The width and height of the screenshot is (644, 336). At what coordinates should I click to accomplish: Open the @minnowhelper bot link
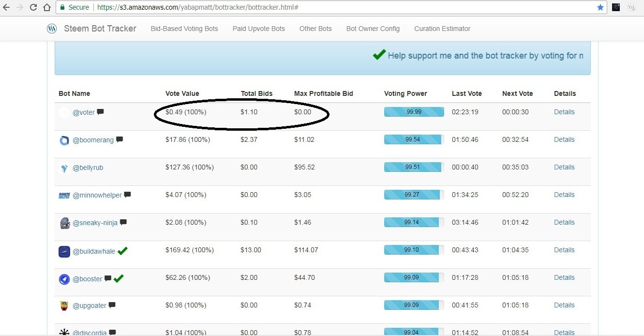[97, 195]
